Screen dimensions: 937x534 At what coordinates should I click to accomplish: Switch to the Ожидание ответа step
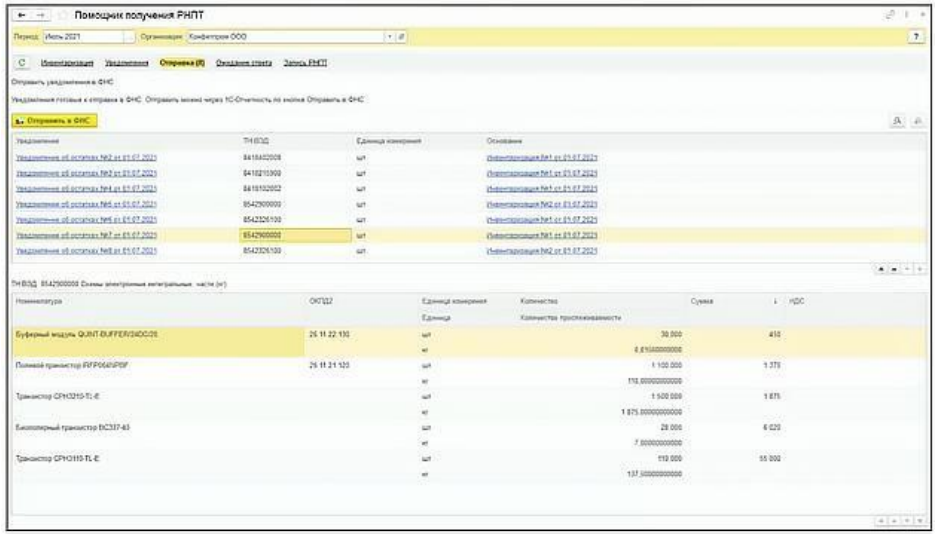pyautogui.click(x=244, y=63)
